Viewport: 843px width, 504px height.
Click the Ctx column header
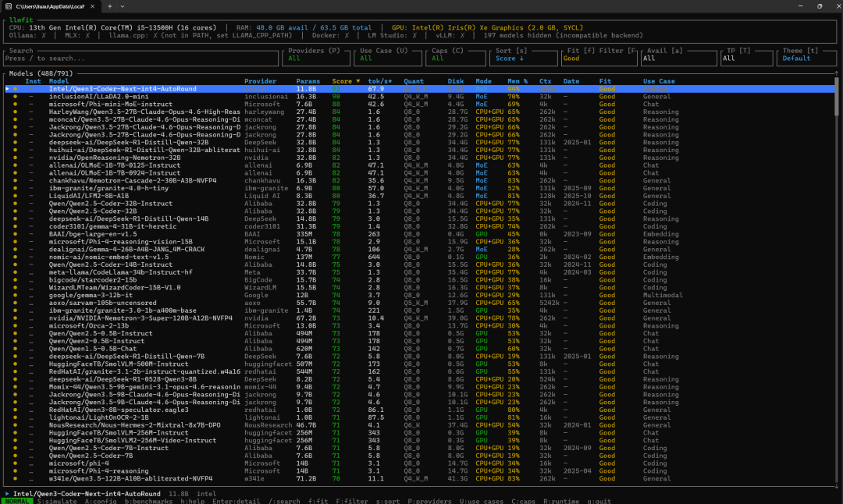545,81
